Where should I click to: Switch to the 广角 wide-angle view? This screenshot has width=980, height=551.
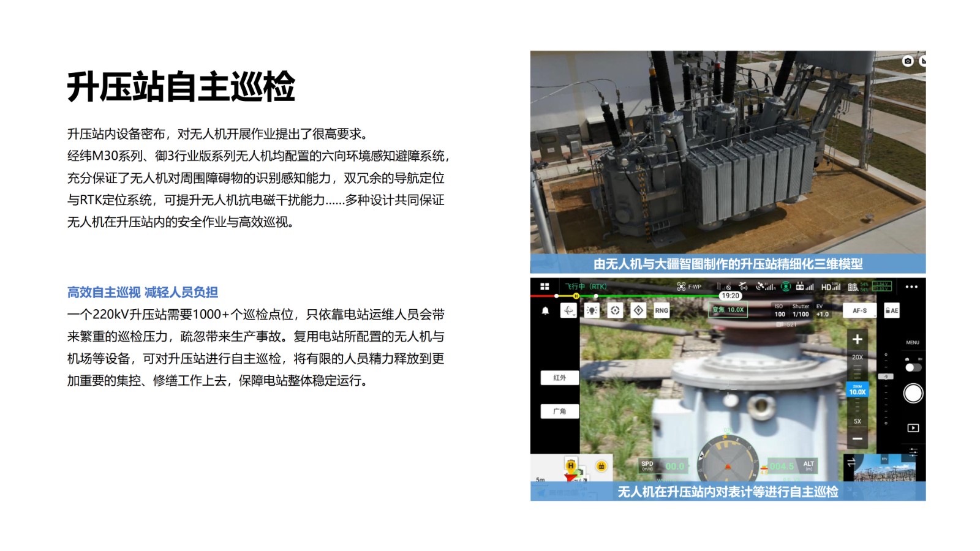pyautogui.click(x=560, y=411)
